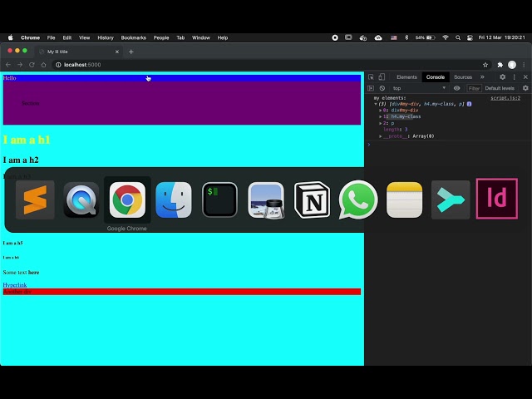
Task: Select WhatsApp in the app switcher
Action: click(358, 200)
